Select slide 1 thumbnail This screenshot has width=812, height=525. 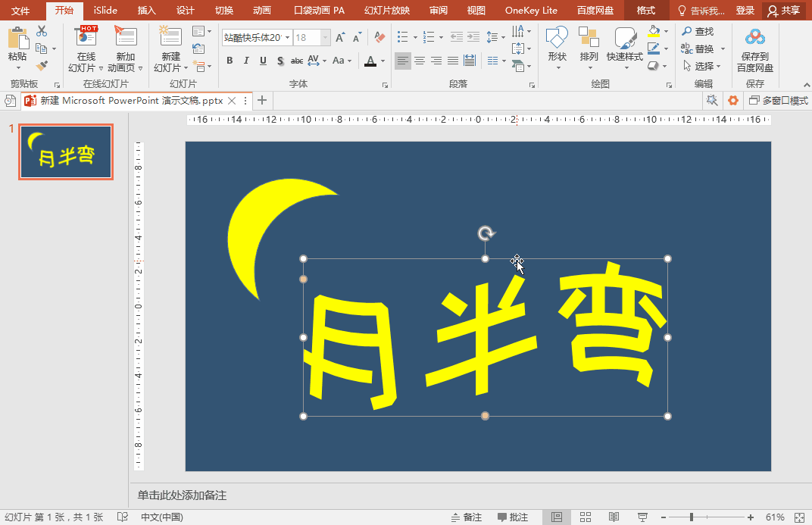coord(66,152)
